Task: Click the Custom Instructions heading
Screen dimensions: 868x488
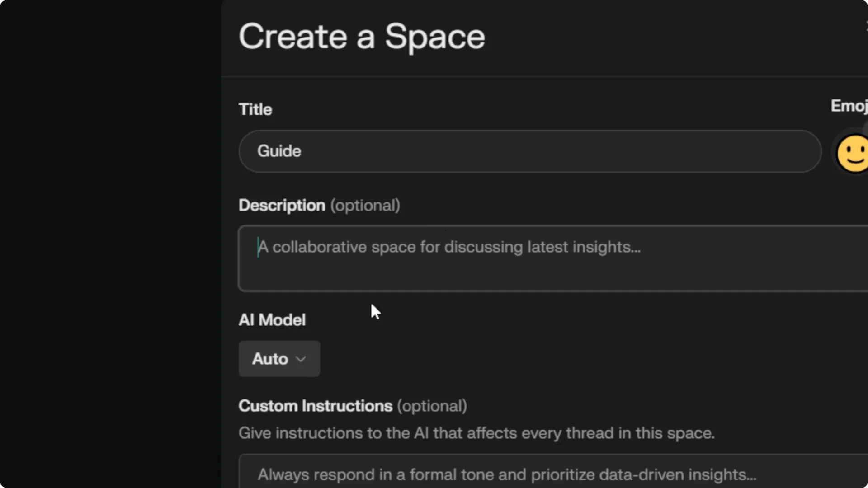Action: click(x=315, y=405)
